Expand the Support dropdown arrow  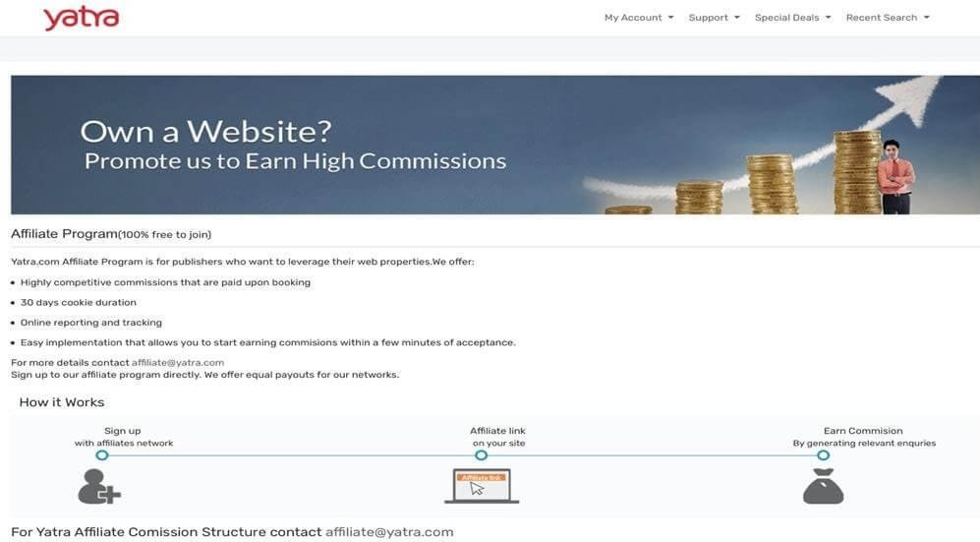point(737,18)
